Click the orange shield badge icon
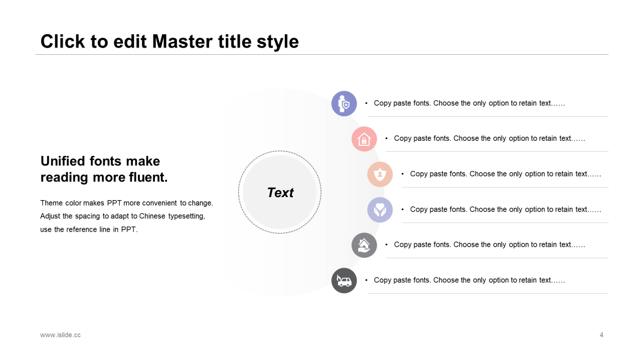Viewport: 644px width, 362px height. pos(380,174)
